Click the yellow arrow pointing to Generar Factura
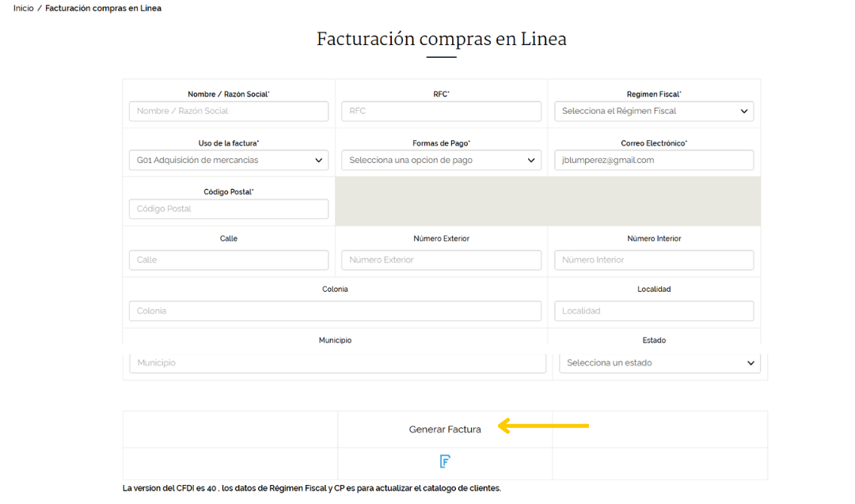 [543, 426]
